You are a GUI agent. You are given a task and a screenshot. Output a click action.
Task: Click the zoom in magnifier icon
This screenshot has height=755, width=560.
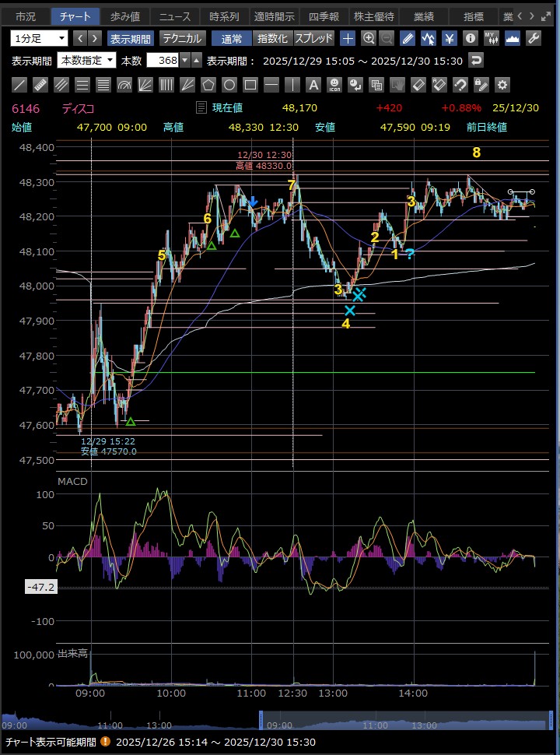tap(369, 38)
